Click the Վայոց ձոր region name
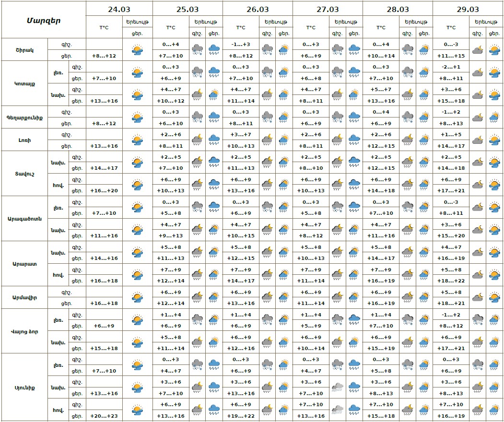The width and height of the screenshot is (504, 422). click(24, 331)
